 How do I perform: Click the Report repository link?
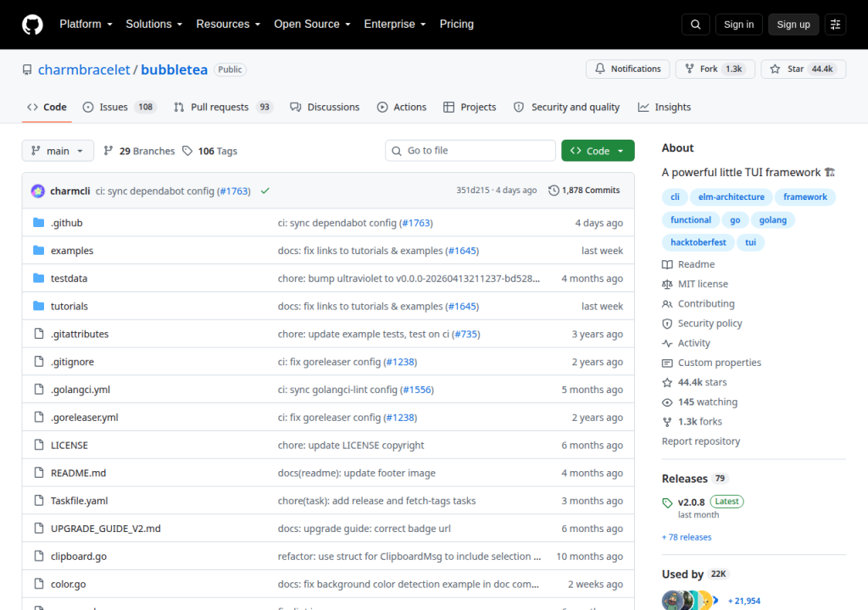point(701,441)
